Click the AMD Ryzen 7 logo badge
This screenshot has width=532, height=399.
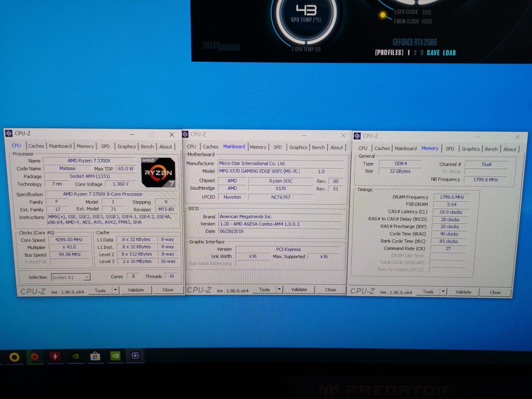(x=158, y=173)
